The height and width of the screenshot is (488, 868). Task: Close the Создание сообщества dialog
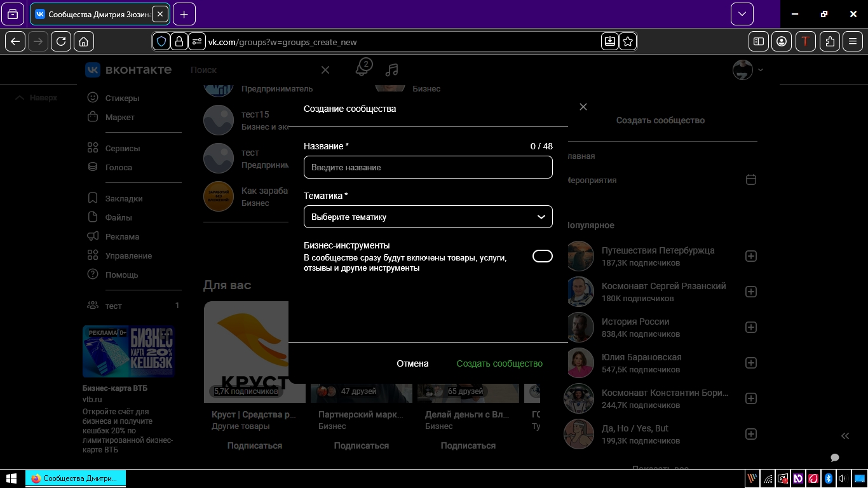pos(583,107)
